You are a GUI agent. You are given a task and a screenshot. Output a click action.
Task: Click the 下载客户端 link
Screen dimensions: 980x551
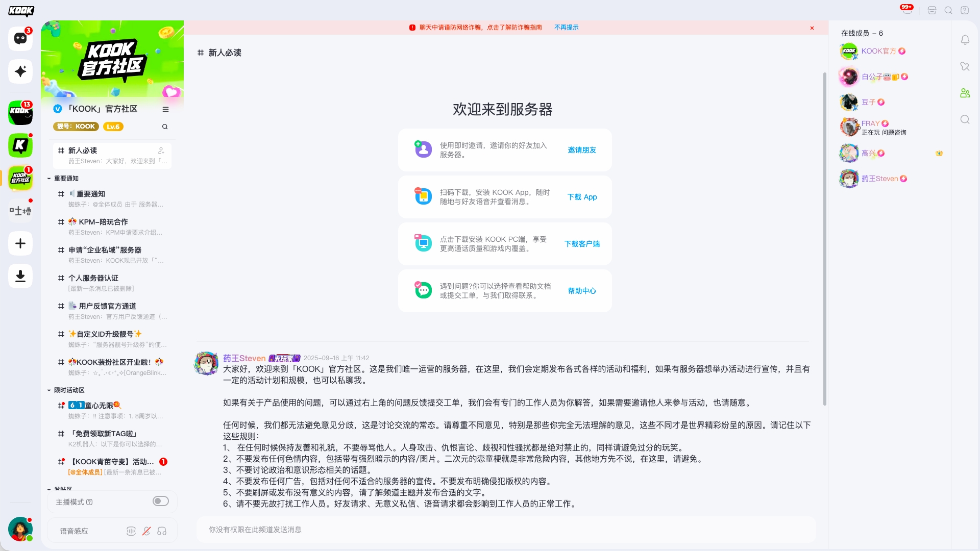pos(582,244)
